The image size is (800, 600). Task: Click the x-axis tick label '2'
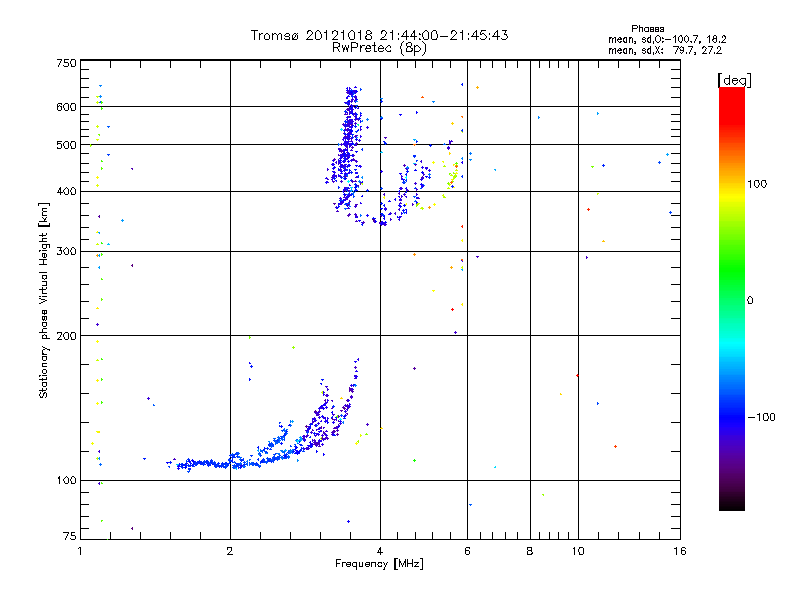230,551
